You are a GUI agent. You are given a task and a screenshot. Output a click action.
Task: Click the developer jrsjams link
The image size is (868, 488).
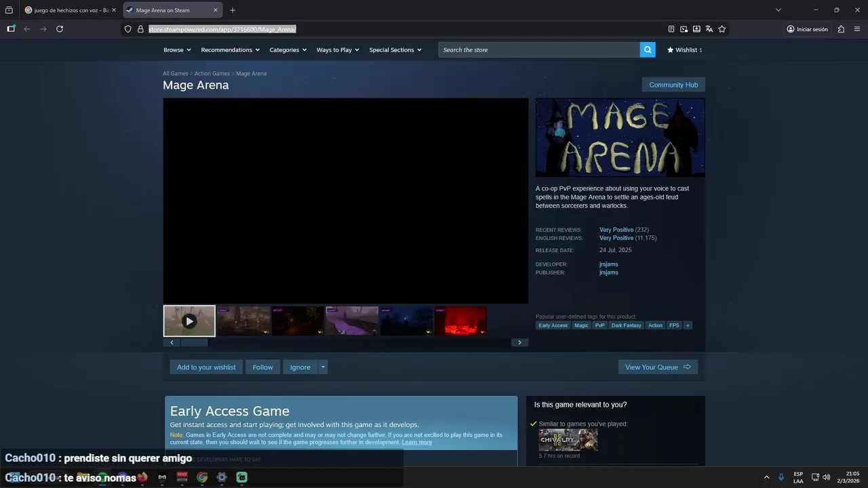pyautogui.click(x=608, y=264)
